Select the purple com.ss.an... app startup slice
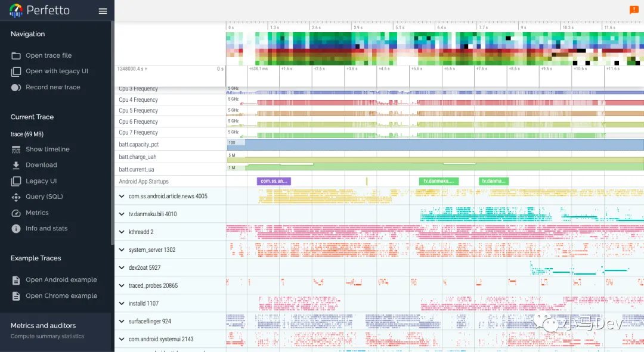644x352 pixels. [274, 181]
